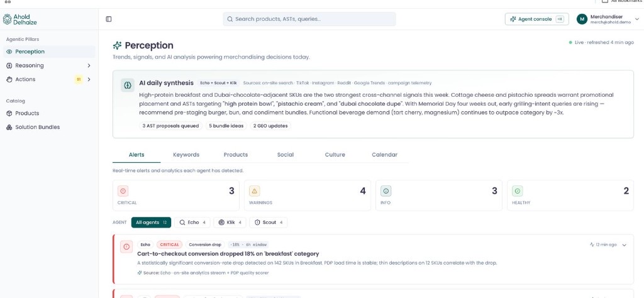Image resolution: width=644 pixels, height=298 pixels.
Task: Open the Merchandiser account dropdown
Action: tap(608, 19)
